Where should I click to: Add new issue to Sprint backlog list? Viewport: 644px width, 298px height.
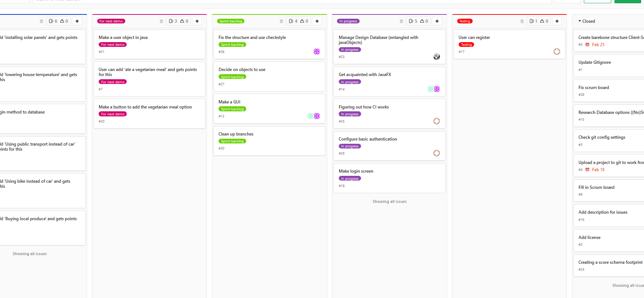click(317, 21)
